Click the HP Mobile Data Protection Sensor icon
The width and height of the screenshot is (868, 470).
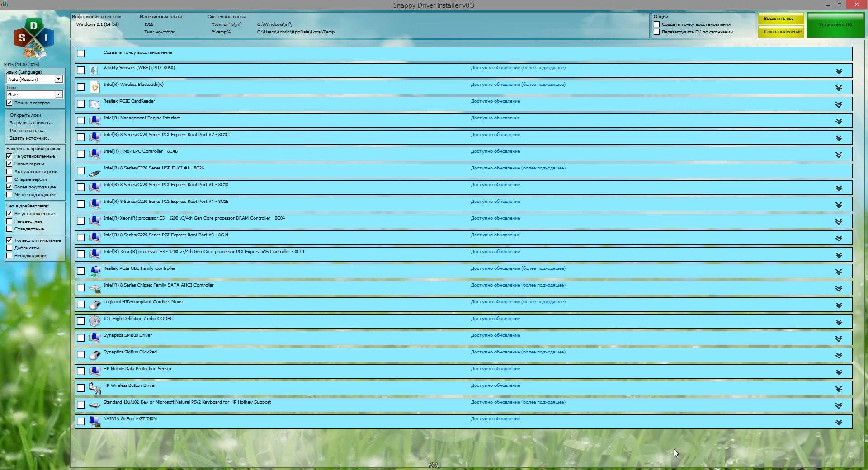(x=94, y=371)
